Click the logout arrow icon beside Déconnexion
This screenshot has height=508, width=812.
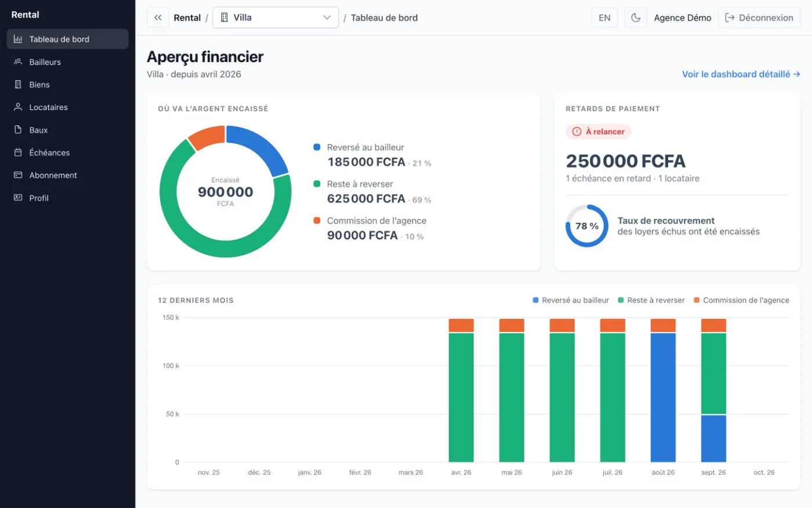coord(730,18)
